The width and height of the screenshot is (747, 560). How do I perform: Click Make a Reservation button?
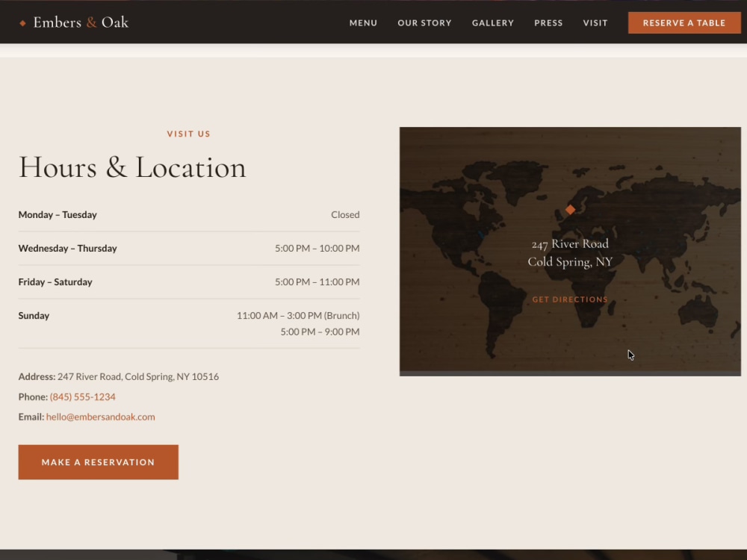click(x=98, y=462)
